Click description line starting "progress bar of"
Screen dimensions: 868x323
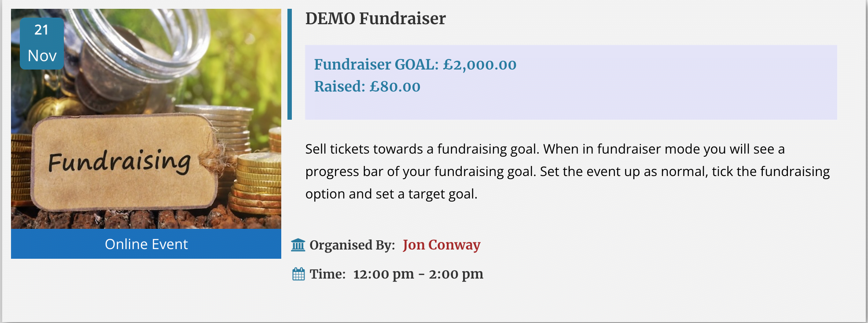pos(567,171)
